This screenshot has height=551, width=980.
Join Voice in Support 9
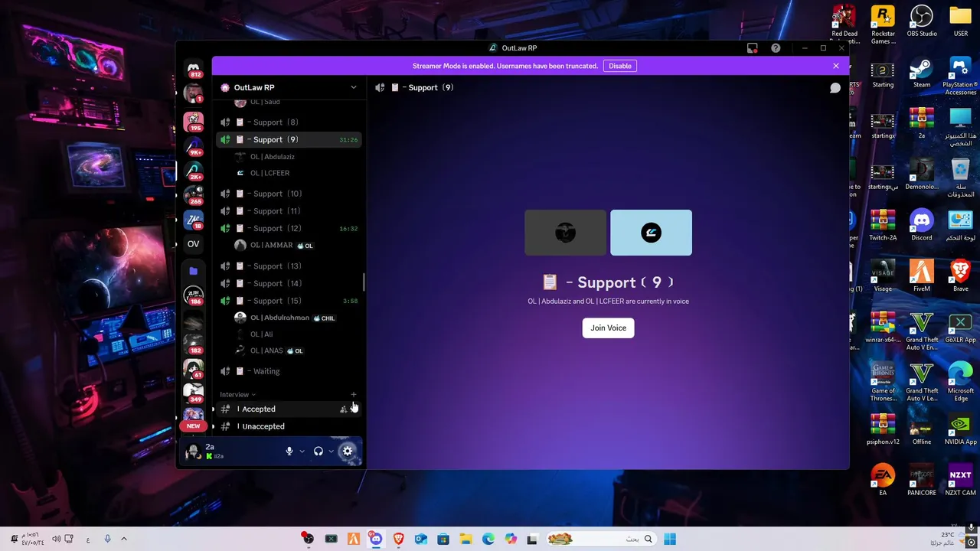(609, 328)
